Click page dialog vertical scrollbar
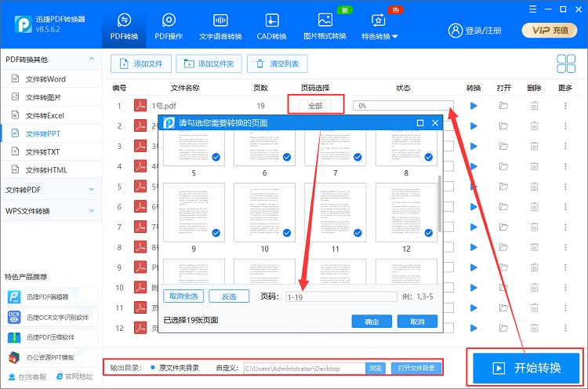The height and width of the screenshot is (389, 588). (440, 204)
